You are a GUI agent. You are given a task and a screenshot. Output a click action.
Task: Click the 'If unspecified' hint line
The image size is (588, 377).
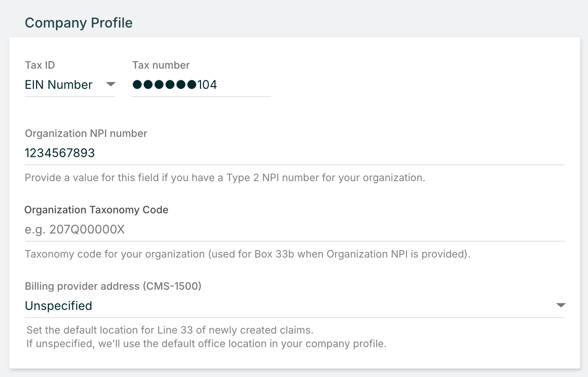click(x=206, y=344)
